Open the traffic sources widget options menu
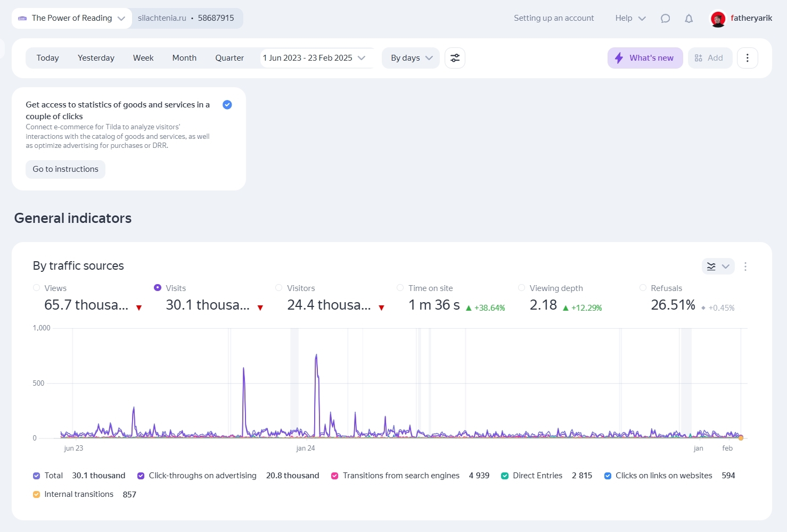The width and height of the screenshot is (787, 532). (745, 267)
